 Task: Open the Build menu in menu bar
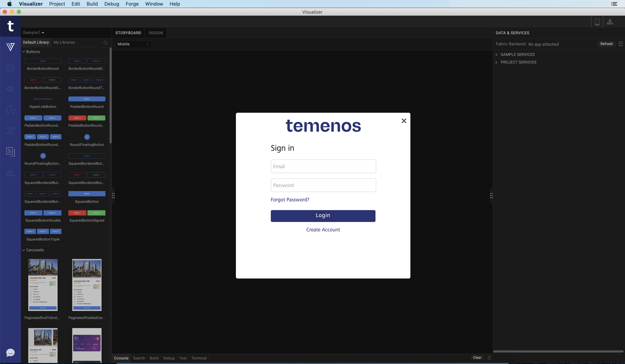click(x=92, y=4)
